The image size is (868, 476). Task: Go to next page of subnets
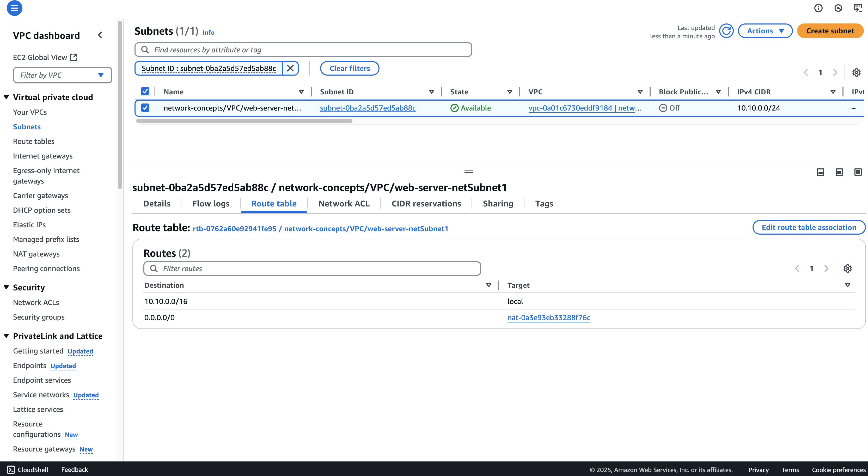click(x=835, y=72)
